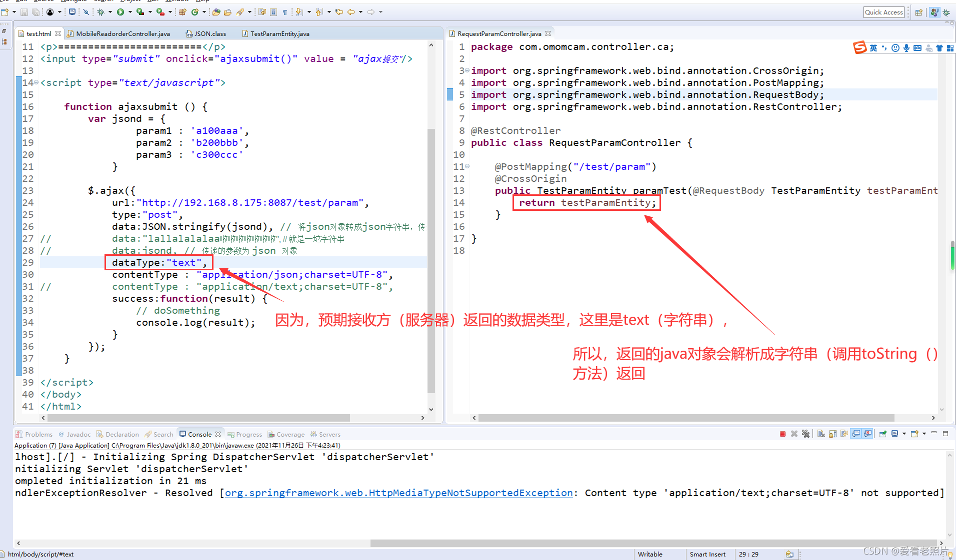This screenshot has width=956, height=560.
Task: Open the Back history dropdown arrow
Action: coord(360,12)
